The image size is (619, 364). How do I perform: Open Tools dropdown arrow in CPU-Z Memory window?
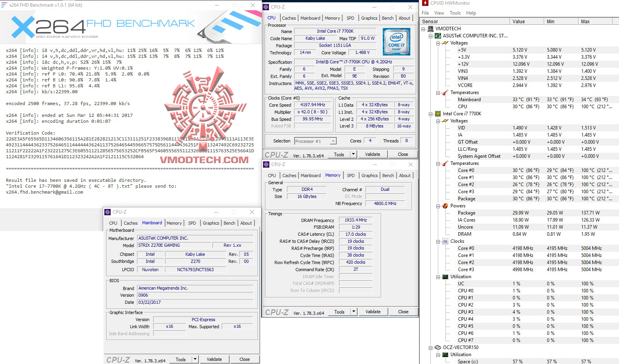(x=354, y=312)
